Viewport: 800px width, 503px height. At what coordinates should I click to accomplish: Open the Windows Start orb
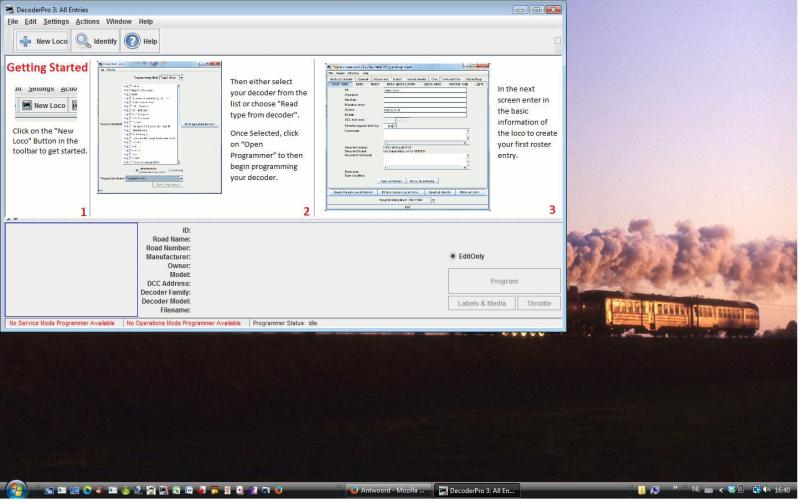pos(16,490)
